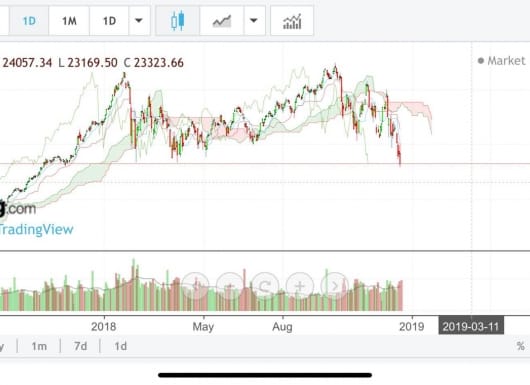Click the faded zoom-out minus icon

coord(230,286)
